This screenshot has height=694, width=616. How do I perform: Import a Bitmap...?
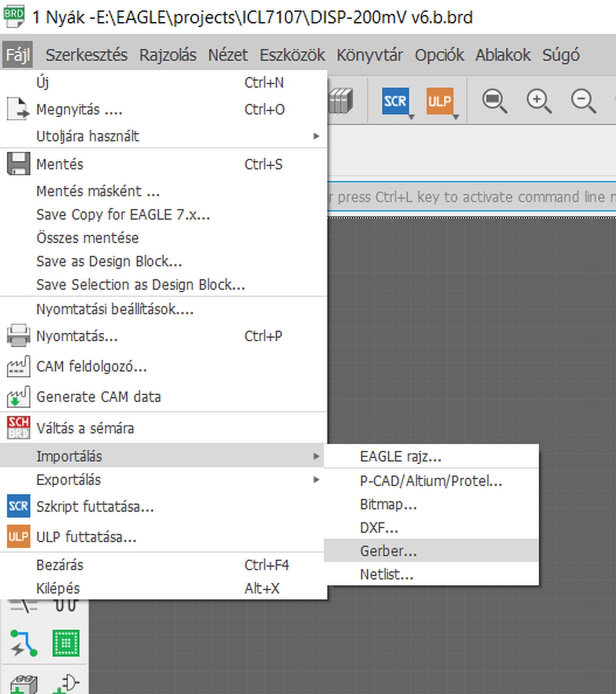point(431,504)
